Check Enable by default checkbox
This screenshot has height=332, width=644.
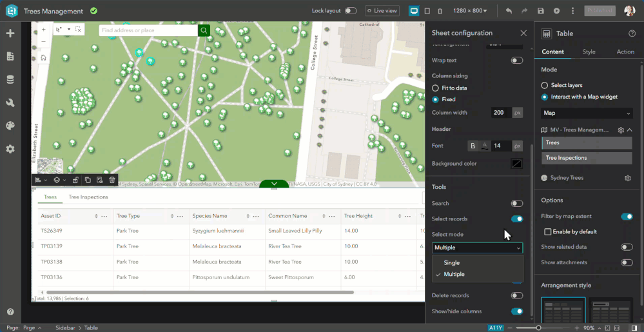point(547,231)
